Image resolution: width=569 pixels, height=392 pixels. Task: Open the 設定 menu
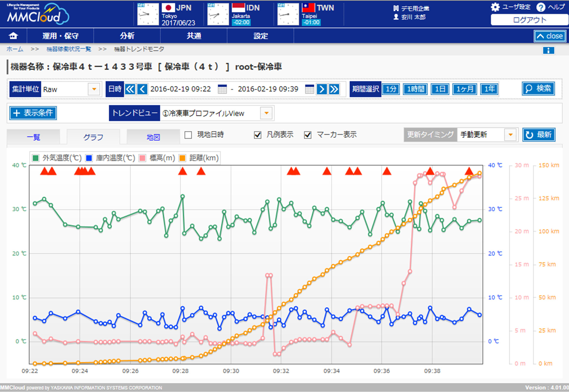coord(260,36)
